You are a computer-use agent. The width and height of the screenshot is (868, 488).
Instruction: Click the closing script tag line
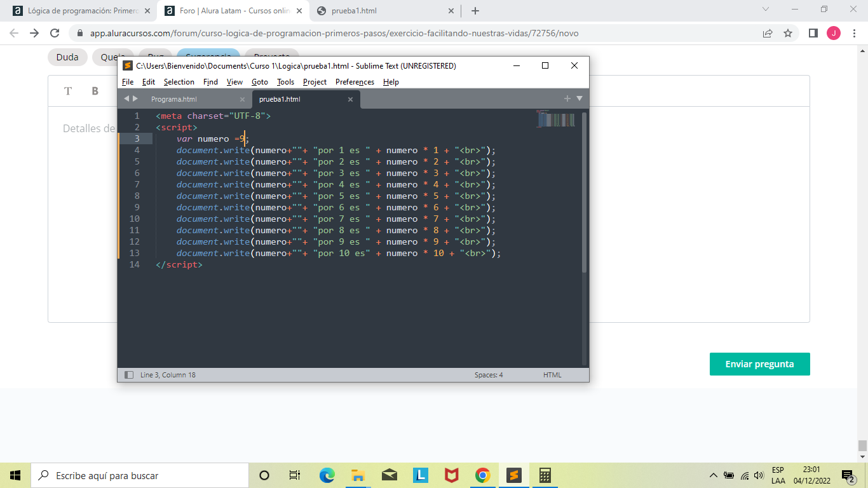[179, 264]
